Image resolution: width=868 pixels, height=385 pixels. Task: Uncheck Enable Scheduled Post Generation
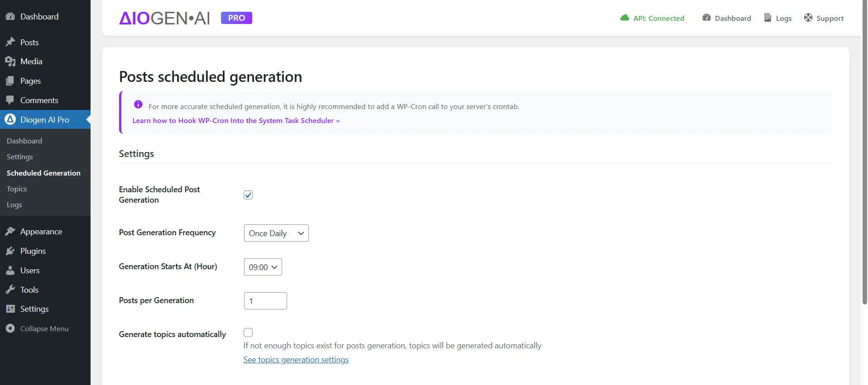[x=248, y=195]
